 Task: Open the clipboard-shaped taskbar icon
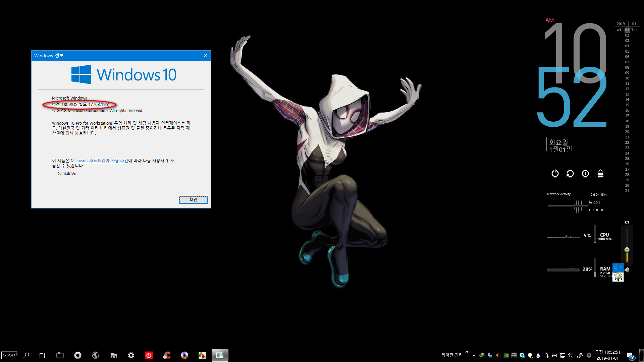60,355
